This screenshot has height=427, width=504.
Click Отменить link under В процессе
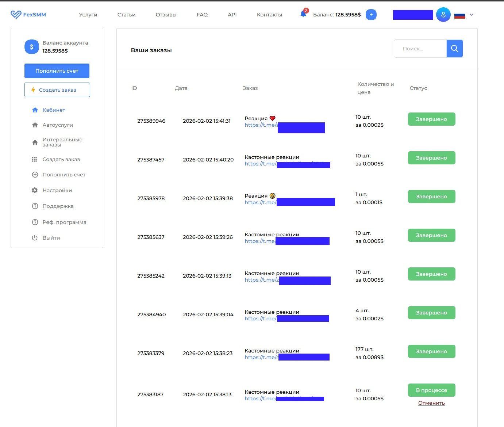(x=431, y=403)
